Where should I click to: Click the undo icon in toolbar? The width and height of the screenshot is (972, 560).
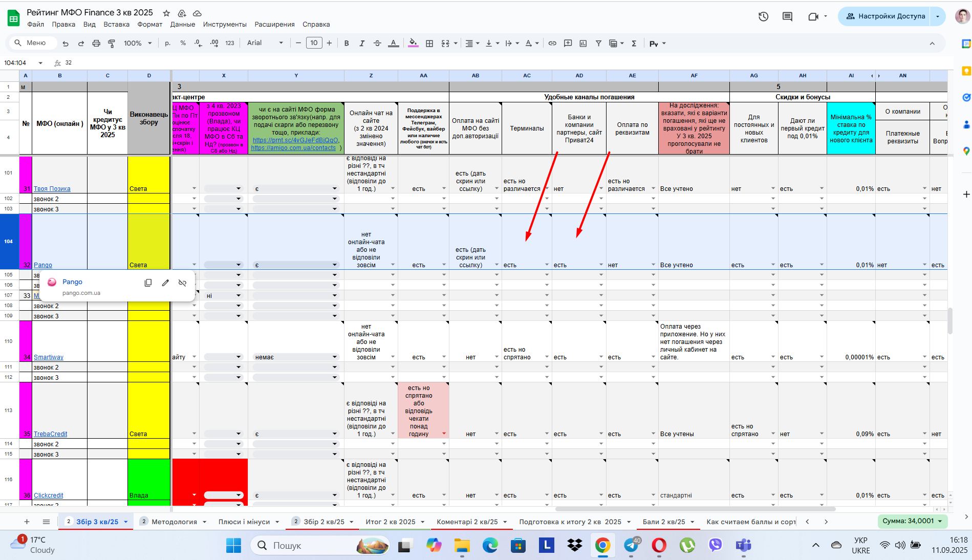click(x=65, y=44)
